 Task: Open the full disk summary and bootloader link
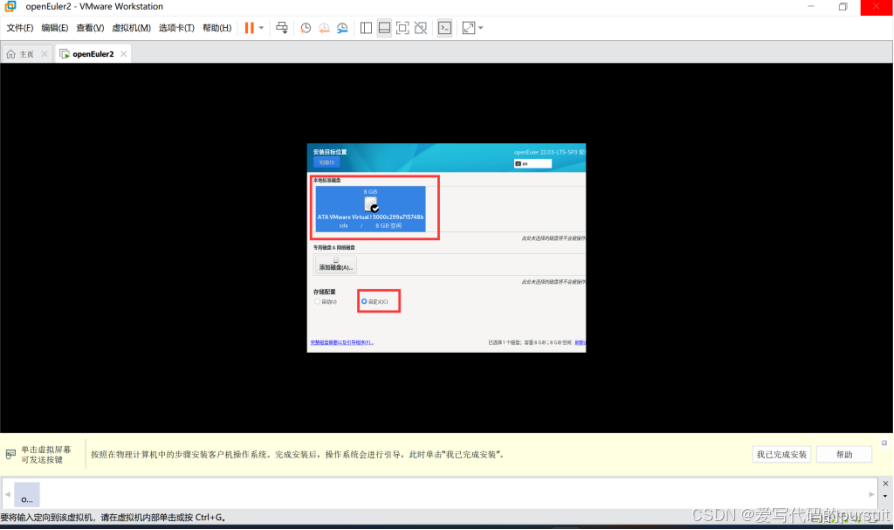[x=342, y=343]
